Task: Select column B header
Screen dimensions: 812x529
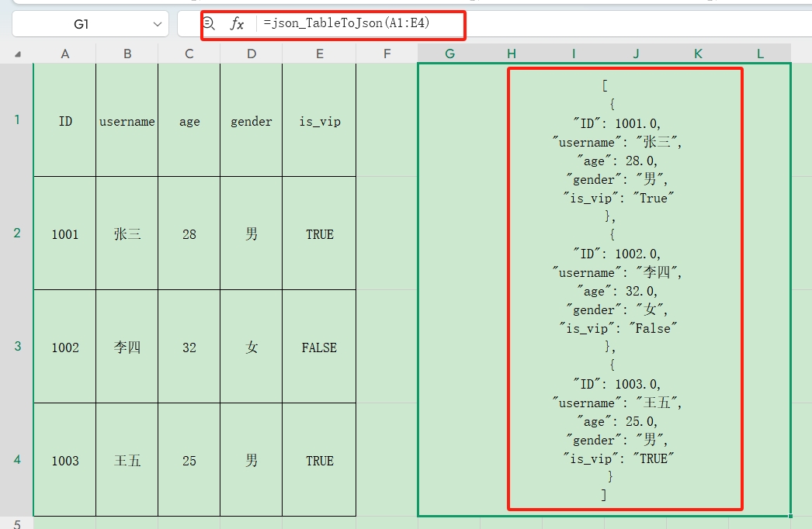Action: (127, 54)
